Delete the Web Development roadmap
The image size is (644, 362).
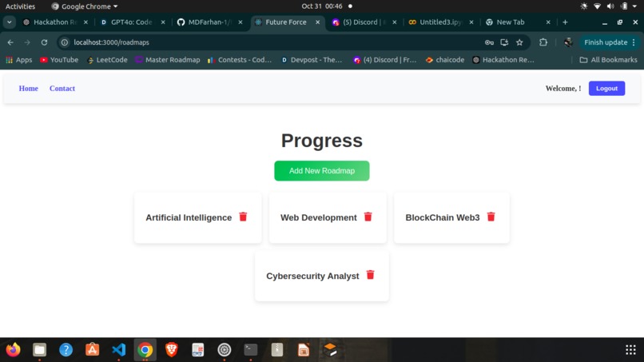tap(368, 217)
